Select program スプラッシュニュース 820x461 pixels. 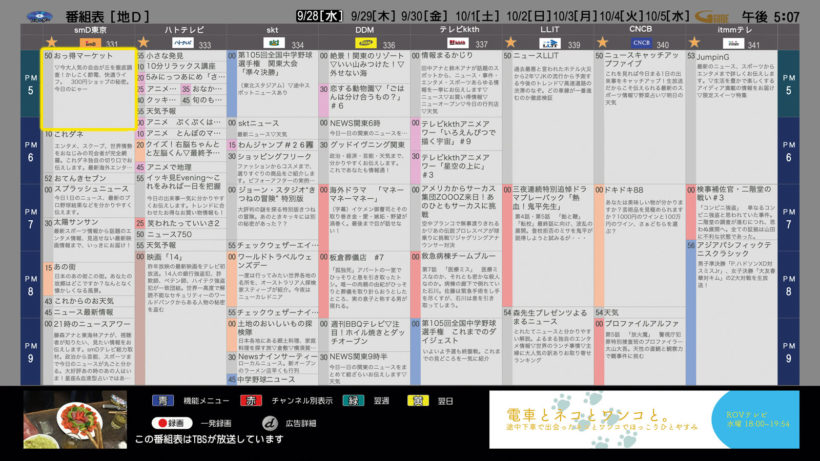coord(89,201)
